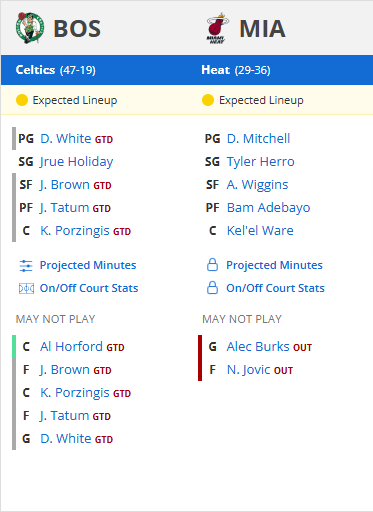Click the lock icon beside Heat Projected Minutes
Viewport: 373px width, 512px height.
point(212,265)
